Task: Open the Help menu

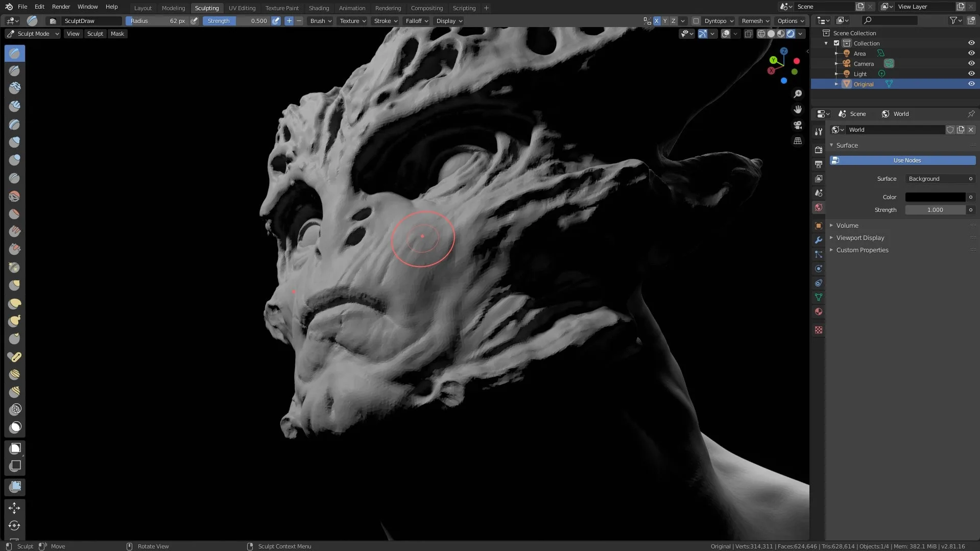Action: click(111, 7)
